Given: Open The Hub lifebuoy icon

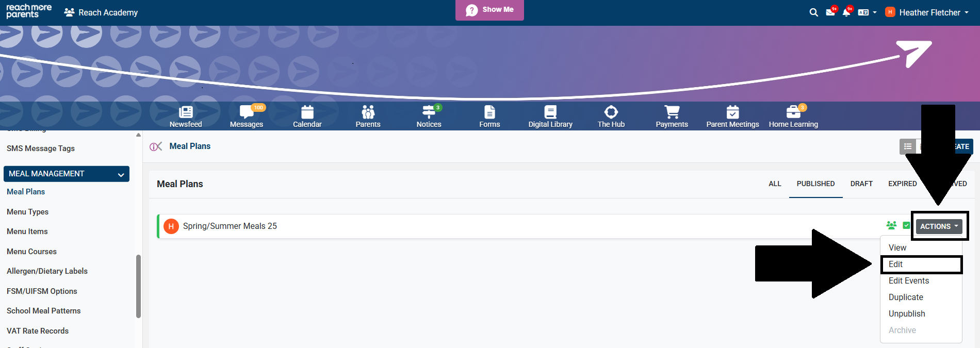Looking at the screenshot, I should (x=611, y=112).
